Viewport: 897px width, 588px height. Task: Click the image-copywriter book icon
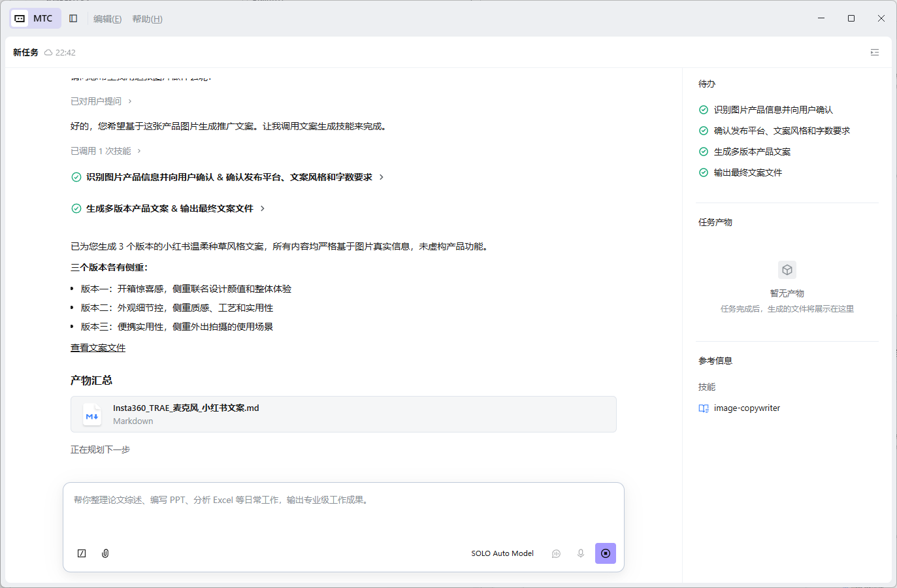click(x=704, y=408)
